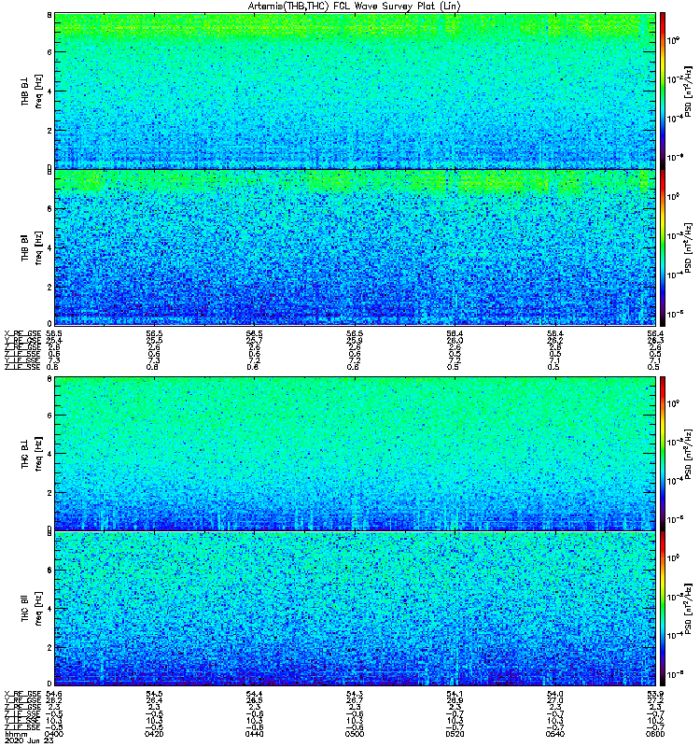
Task: Click the 0420 time tick label
Action: click(x=154, y=734)
